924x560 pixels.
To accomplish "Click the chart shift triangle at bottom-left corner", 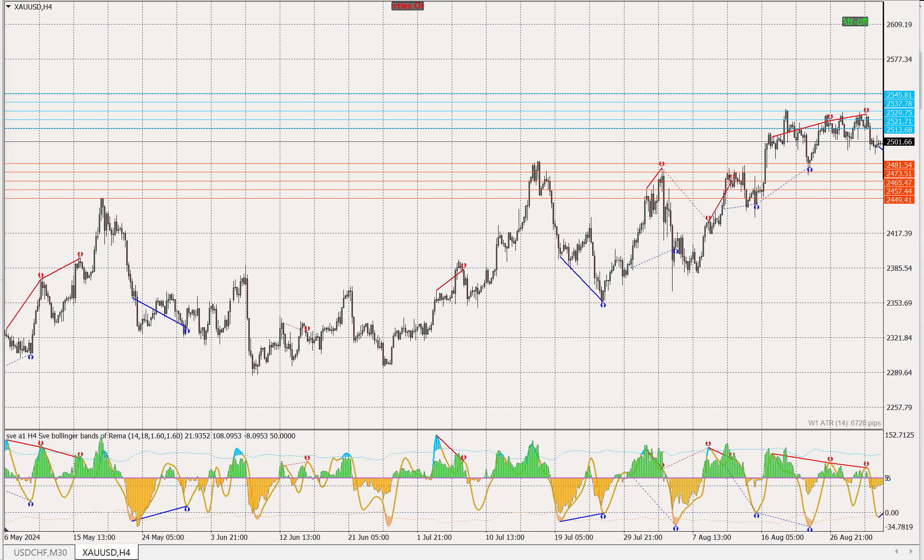I will pos(6,529).
